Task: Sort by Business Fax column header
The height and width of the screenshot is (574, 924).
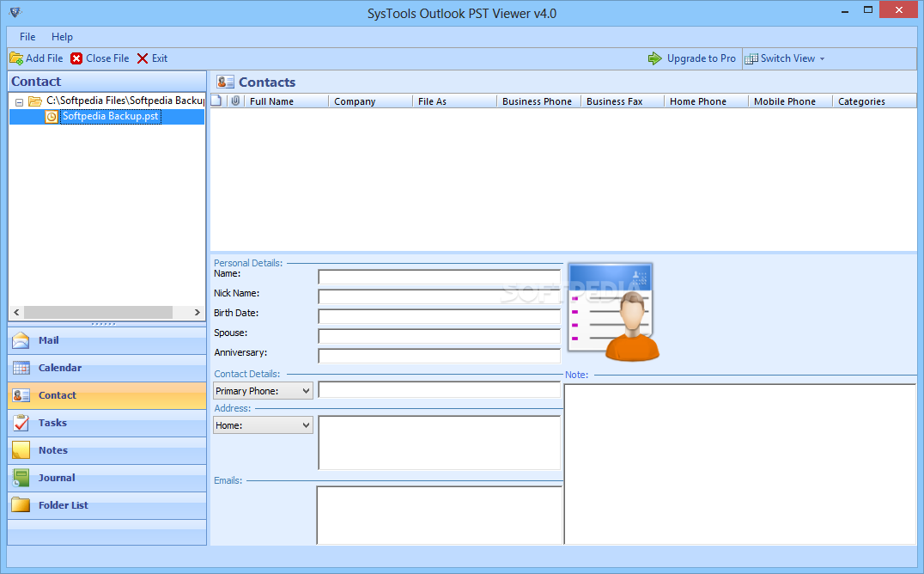Action: pos(623,101)
